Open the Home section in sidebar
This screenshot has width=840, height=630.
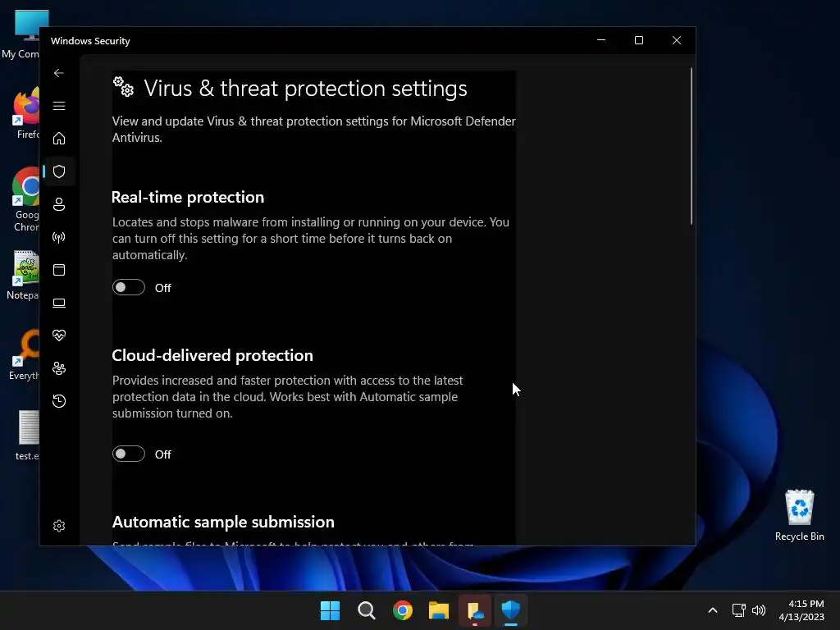(x=59, y=139)
